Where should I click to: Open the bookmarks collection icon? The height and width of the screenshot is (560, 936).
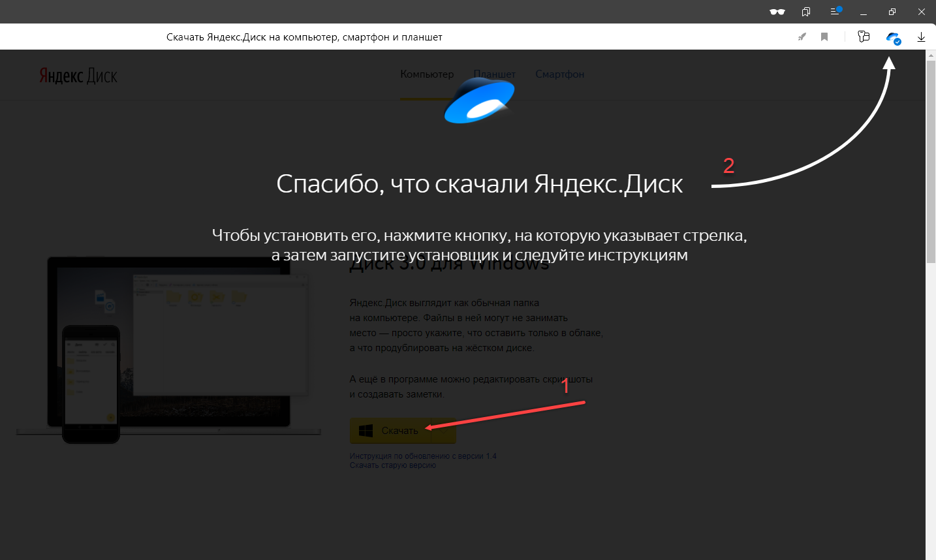click(806, 12)
